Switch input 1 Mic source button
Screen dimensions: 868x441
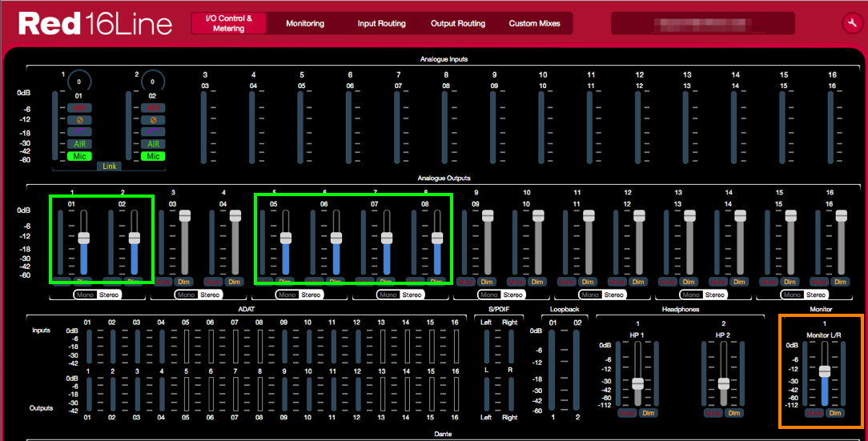[80, 157]
